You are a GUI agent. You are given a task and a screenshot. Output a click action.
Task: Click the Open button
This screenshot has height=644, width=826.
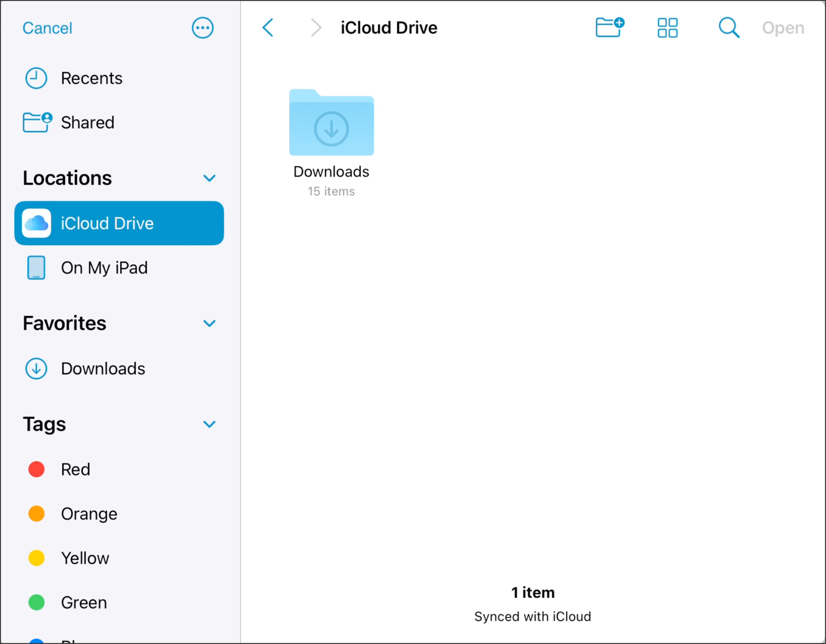(783, 28)
